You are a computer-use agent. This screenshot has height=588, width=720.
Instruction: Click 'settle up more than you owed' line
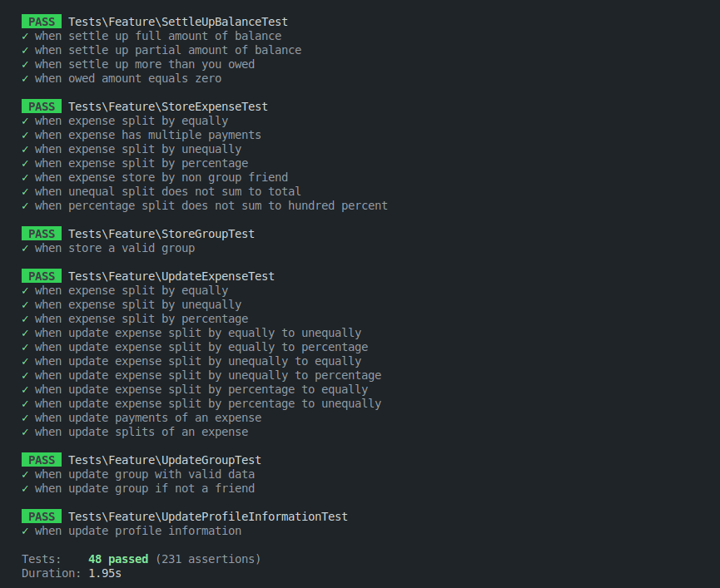[x=145, y=64]
